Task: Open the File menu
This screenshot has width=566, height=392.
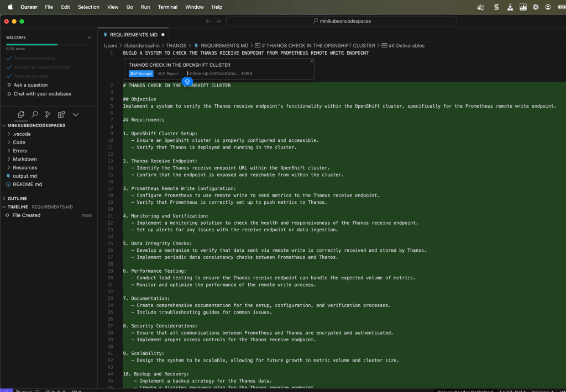Action: [49, 7]
